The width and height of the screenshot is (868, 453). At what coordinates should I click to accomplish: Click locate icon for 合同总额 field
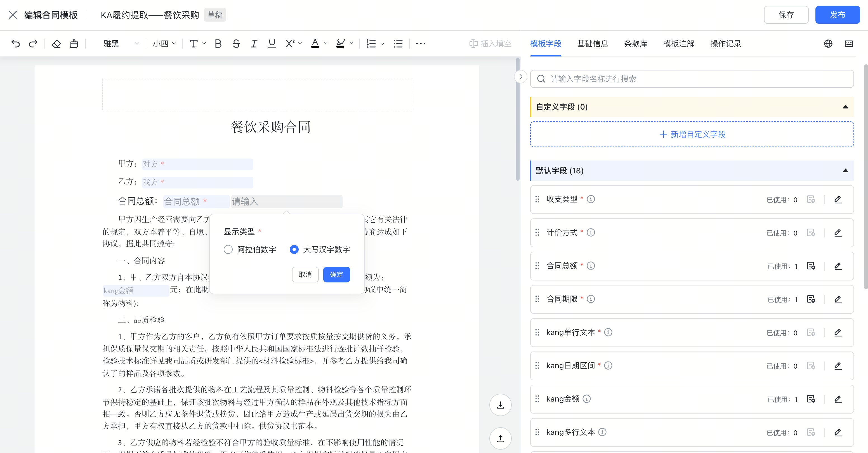point(811,266)
